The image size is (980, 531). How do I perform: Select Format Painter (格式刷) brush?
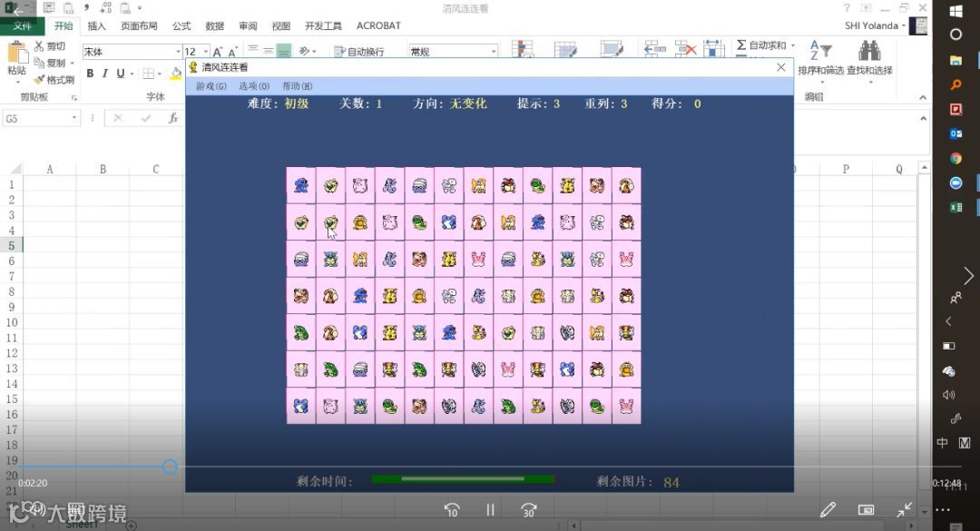[x=54, y=80]
